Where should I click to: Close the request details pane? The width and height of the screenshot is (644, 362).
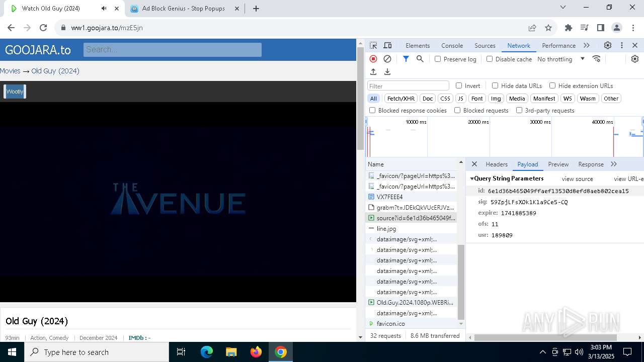pyautogui.click(x=474, y=164)
